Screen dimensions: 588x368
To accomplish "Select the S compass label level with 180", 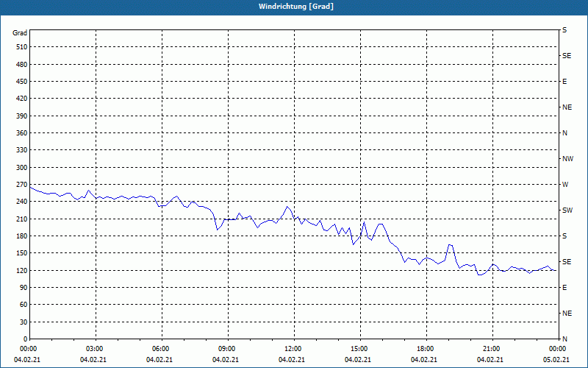I will [x=564, y=236].
